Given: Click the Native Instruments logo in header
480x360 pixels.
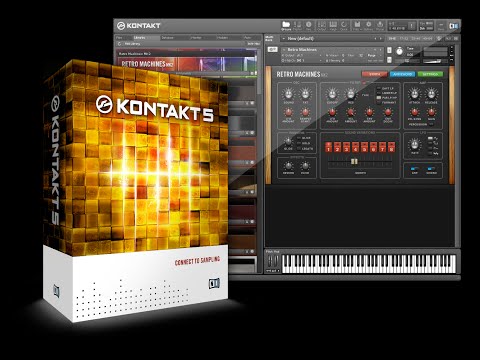Looking at the screenshot, I should (x=453, y=26).
